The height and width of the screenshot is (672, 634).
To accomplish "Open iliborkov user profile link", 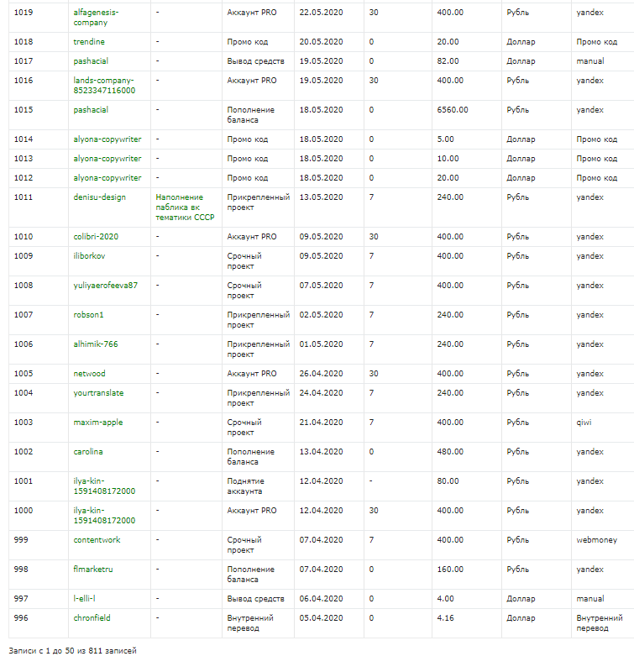I will [92, 256].
